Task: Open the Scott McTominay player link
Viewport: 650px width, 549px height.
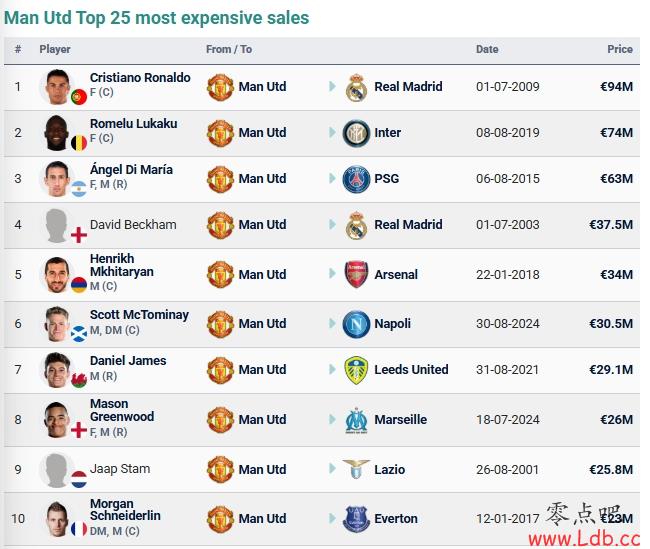Action: pos(139,315)
